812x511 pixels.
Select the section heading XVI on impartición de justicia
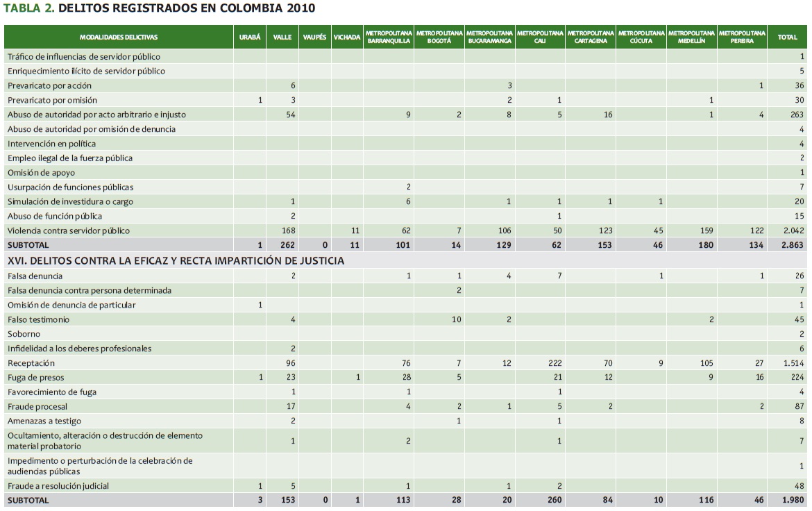click(x=176, y=261)
